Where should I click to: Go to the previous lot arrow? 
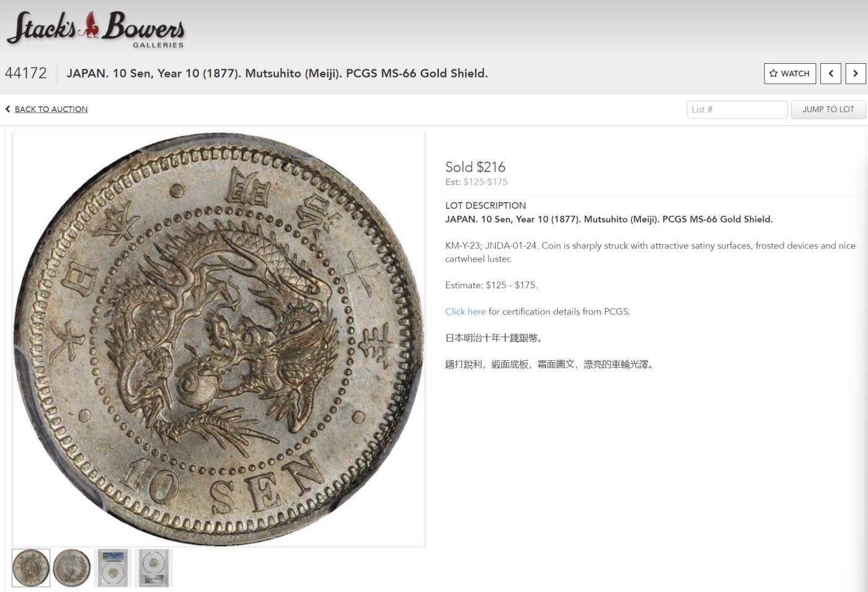pyautogui.click(x=831, y=73)
